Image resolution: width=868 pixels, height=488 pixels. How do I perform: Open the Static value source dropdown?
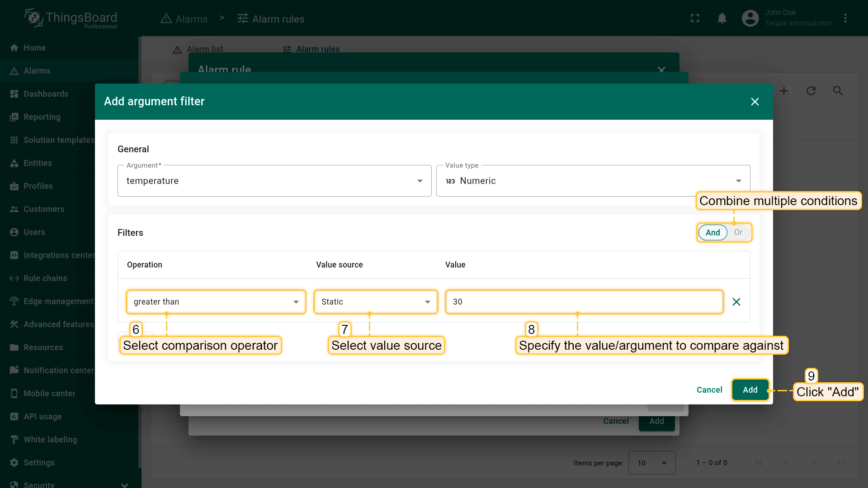pyautogui.click(x=376, y=302)
